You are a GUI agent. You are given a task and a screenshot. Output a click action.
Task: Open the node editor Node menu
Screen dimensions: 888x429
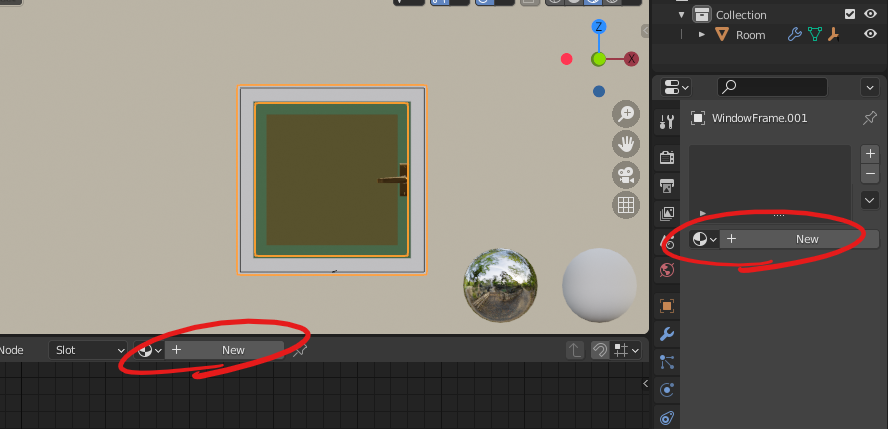pos(11,350)
